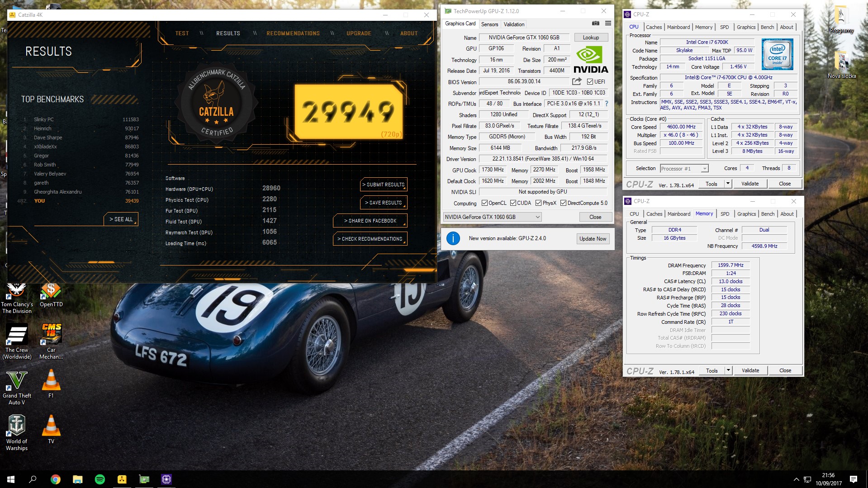The height and width of the screenshot is (488, 868).
Task: Click the Subvendor field in GPU-Z
Action: [500, 93]
